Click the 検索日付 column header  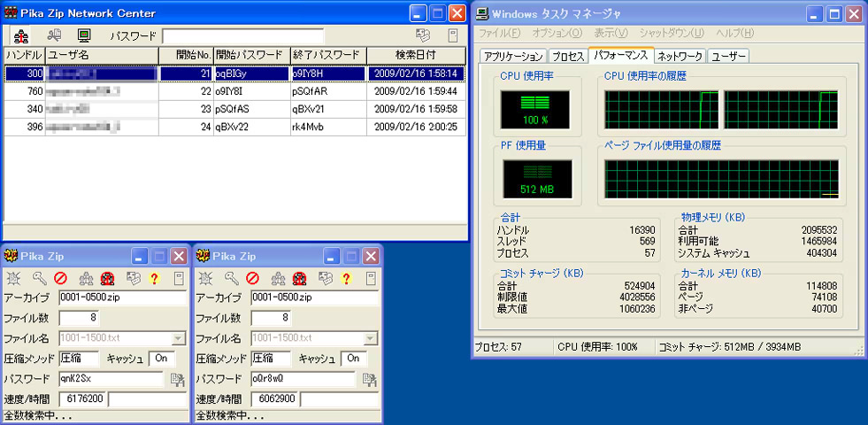[415, 56]
